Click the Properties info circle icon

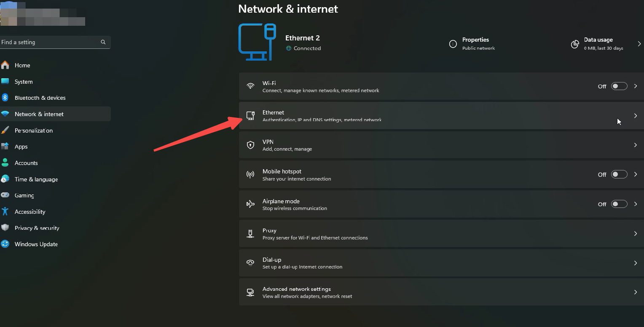click(x=453, y=44)
